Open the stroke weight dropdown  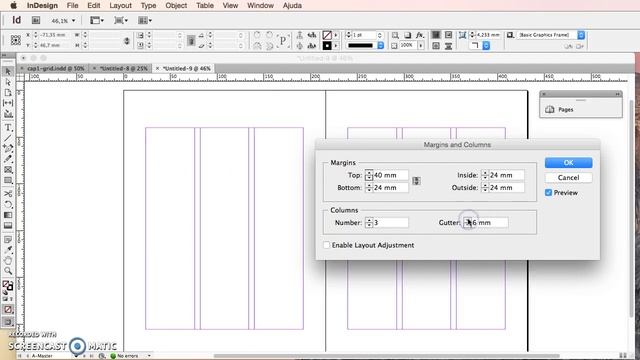pyautogui.click(x=380, y=35)
